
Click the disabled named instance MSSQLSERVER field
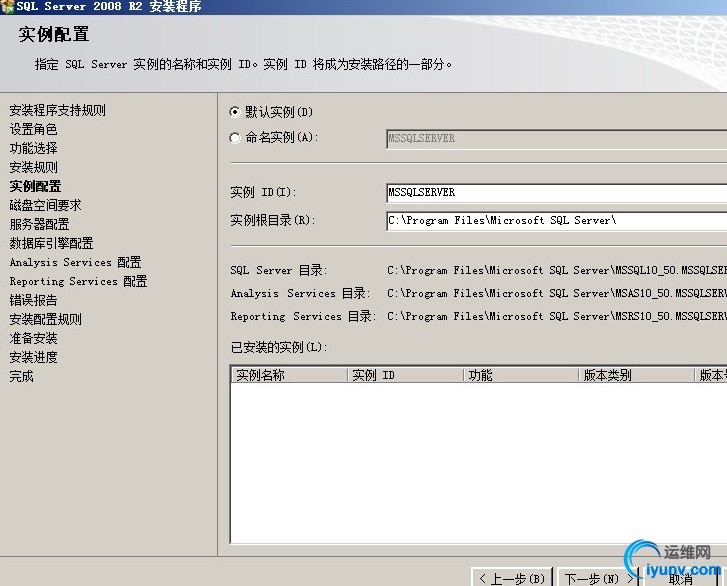(556, 139)
